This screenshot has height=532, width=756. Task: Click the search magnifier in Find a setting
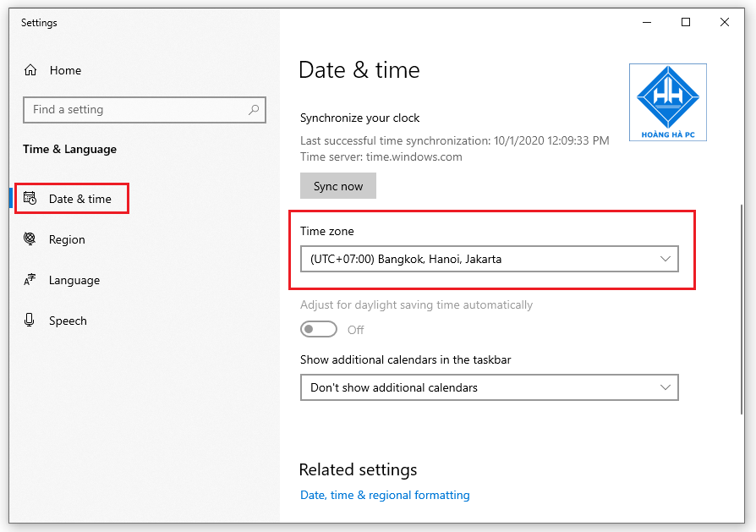click(253, 110)
